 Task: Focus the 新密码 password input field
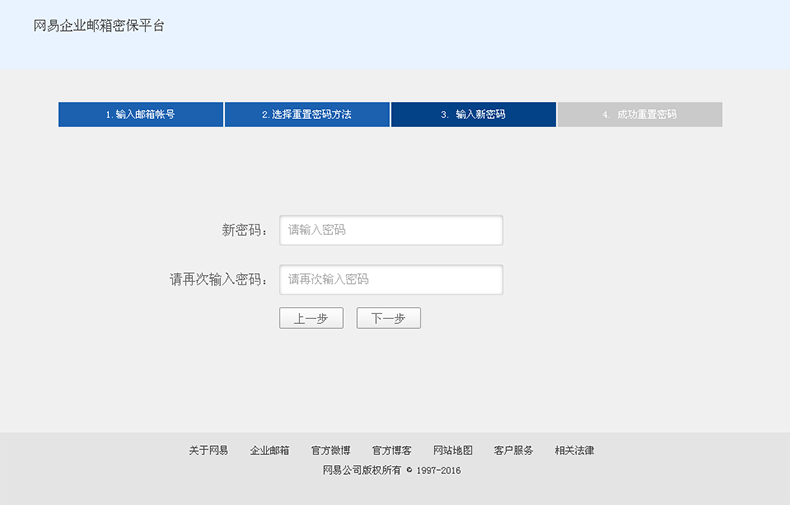coord(390,230)
